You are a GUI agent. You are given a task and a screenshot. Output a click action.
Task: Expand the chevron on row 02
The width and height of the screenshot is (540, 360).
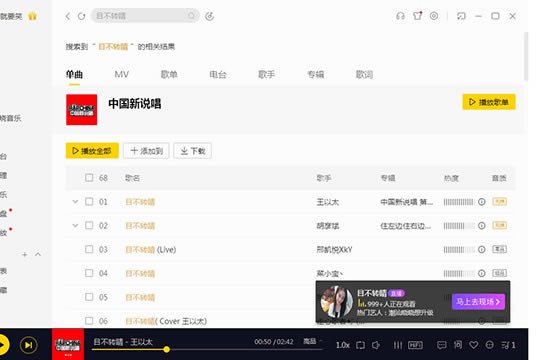point(75,226)
